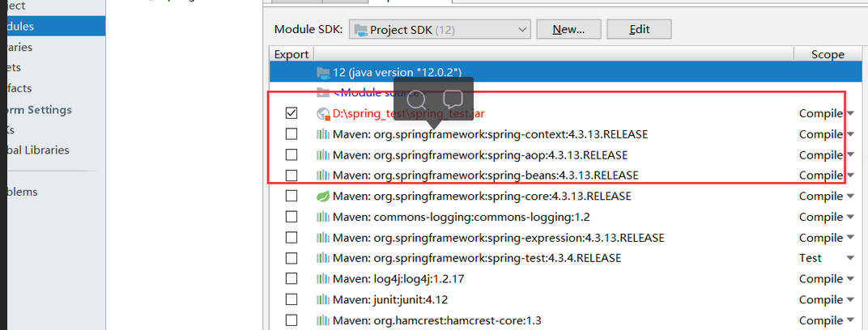868x330 pixels.
Task: Enable Export for spring-aop 4.3.13
Action: coord(291,154)
